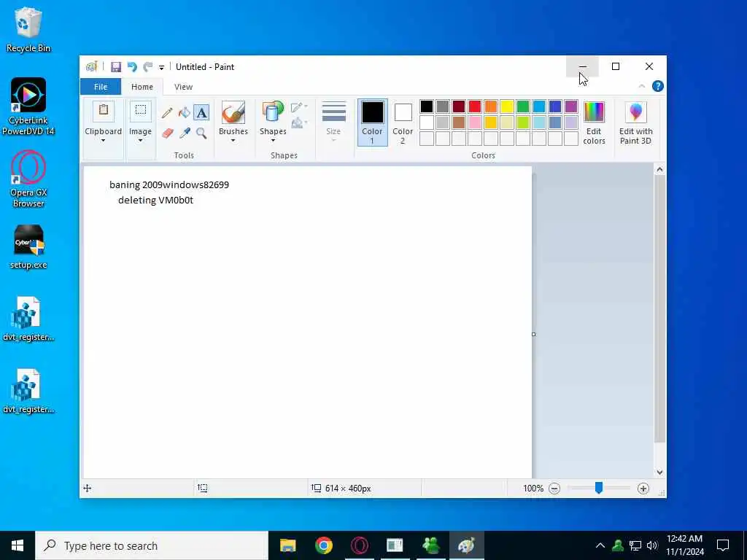Viewport: 747px width, 560px height.
Task: Open Opera GX from the taskbar
Action: click(x=359, y=545)
